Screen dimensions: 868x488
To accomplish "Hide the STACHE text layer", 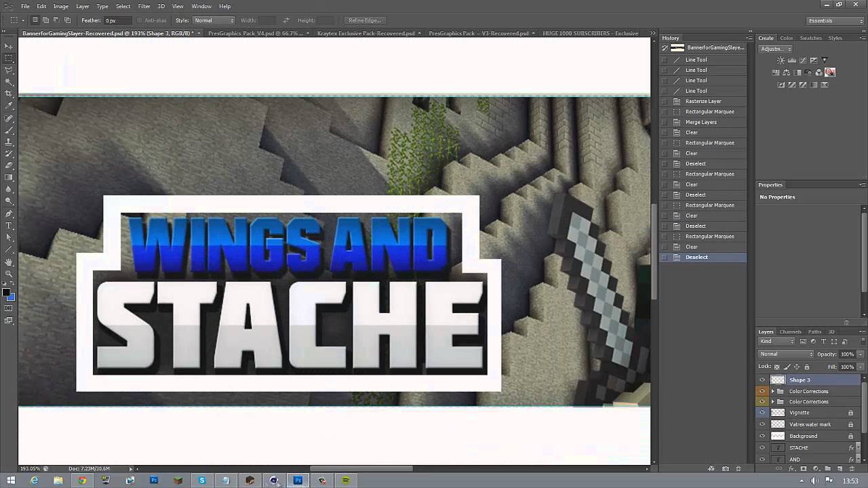I will tap(762, 447).
